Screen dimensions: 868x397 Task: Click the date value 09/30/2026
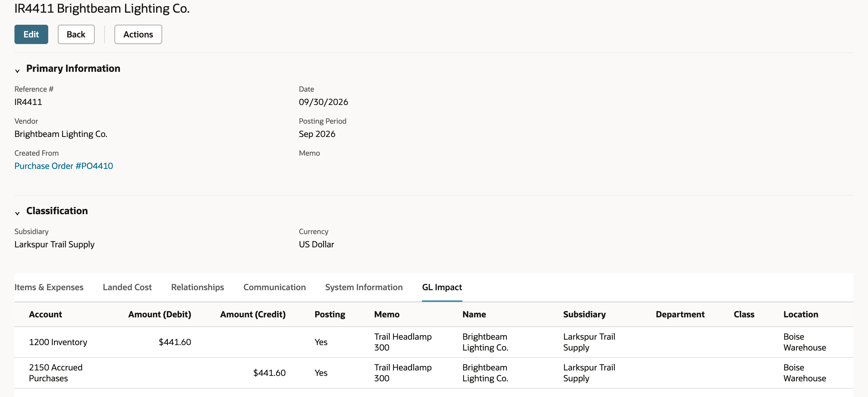[x=323, y=102]
